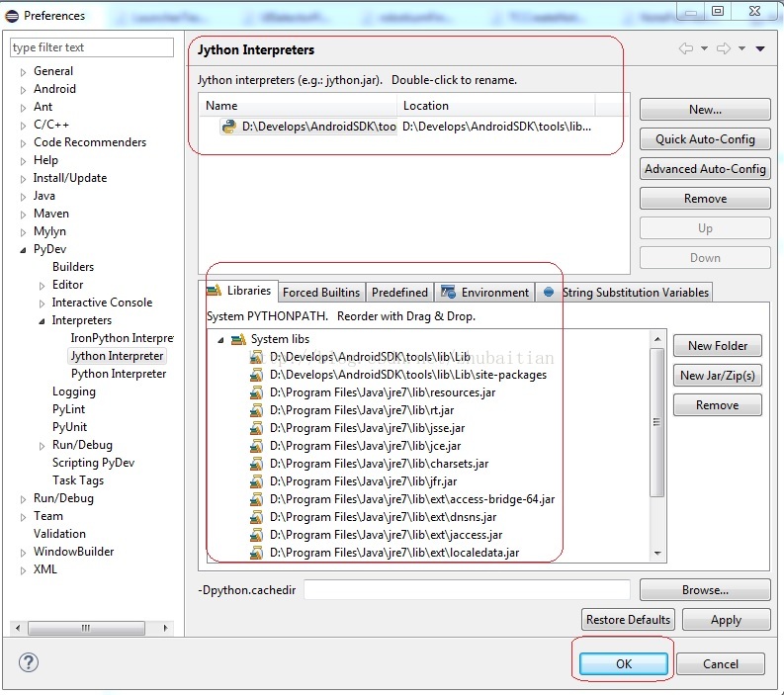Click the tree horizontal scrollbar right arrow
Screen dimensions: 784x695
click(x=165, y=628)
